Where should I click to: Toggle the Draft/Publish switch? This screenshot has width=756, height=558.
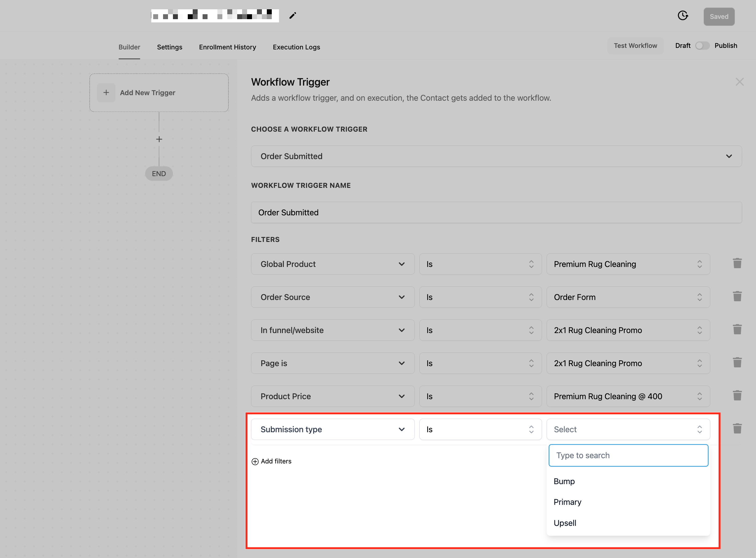[702, 46]
